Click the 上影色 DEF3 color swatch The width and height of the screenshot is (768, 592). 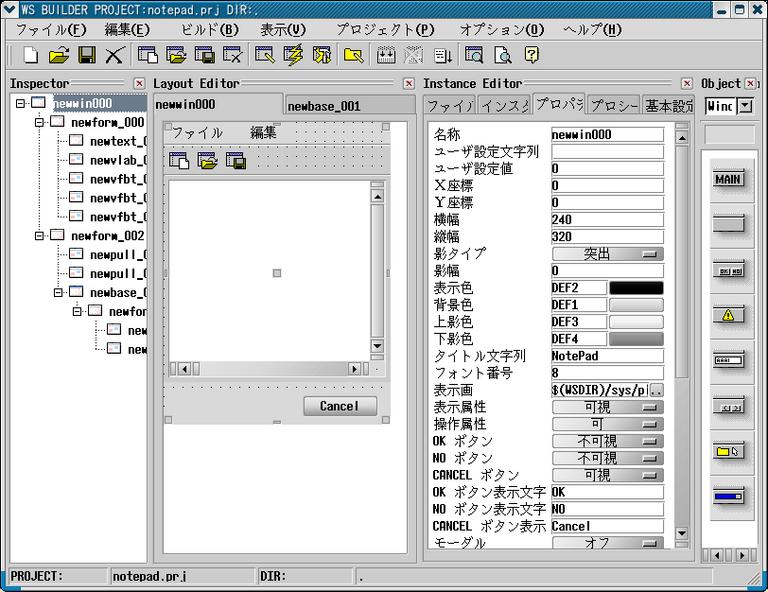point(636,322)
